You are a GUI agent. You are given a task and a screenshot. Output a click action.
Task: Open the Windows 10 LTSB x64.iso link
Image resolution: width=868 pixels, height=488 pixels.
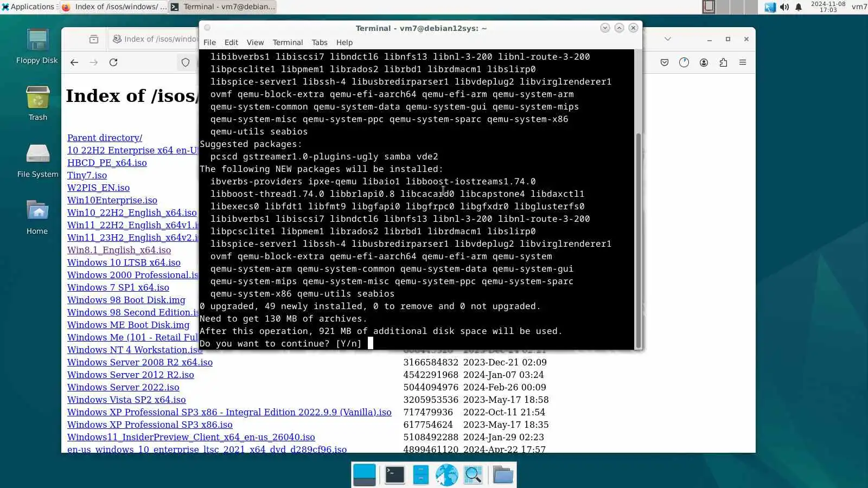click(x=124, y=262)
